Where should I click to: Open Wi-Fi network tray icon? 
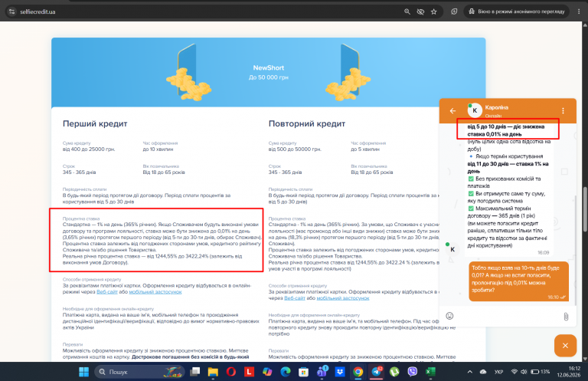[x=514, y=372]
